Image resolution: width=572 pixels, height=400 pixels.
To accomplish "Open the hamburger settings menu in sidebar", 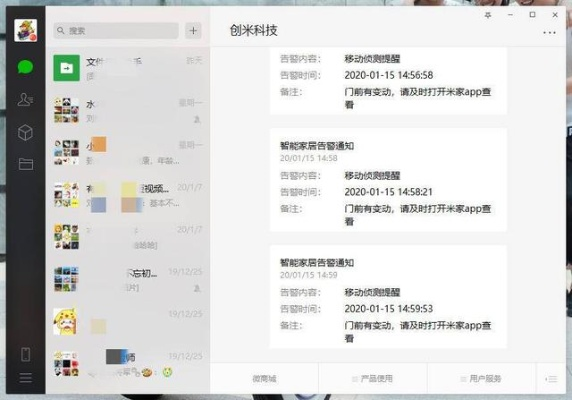I will point(26,378).
